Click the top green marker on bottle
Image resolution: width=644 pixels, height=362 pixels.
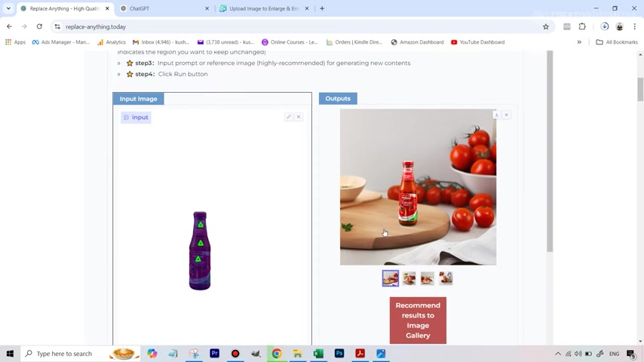click(201, 225)
